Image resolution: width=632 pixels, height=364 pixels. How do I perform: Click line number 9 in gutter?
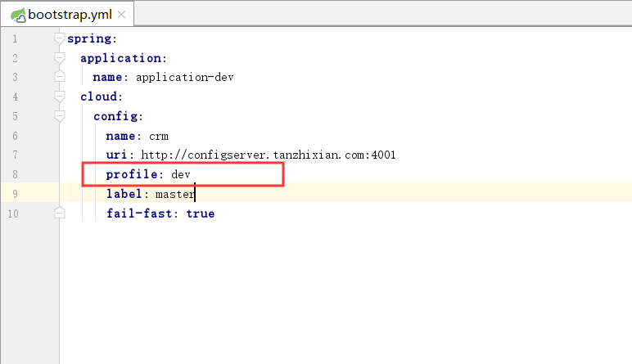coord(15,194)
